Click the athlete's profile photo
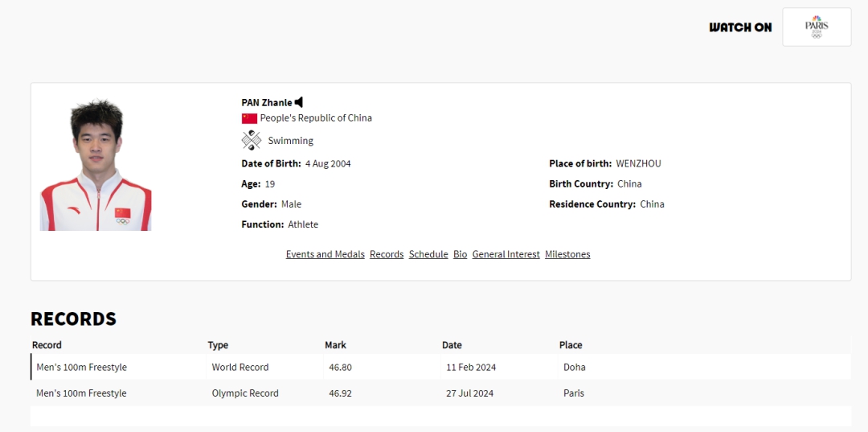868x432 pixels. [96, 165]
